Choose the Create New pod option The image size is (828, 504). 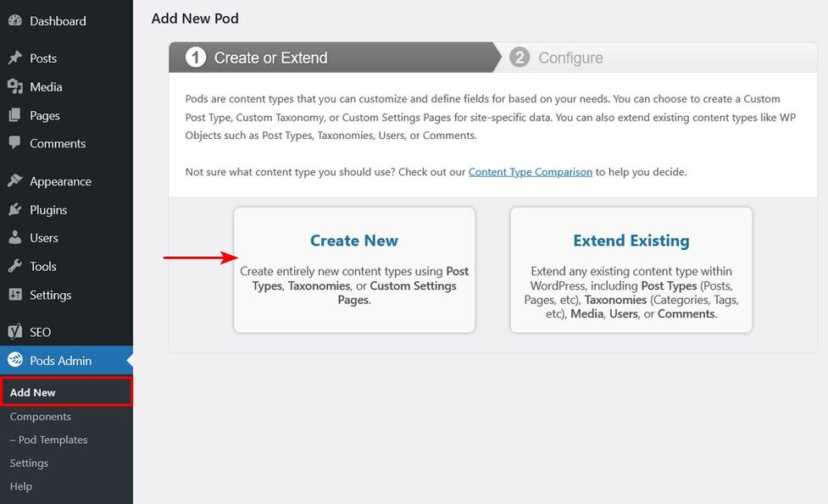coord(354,270)
